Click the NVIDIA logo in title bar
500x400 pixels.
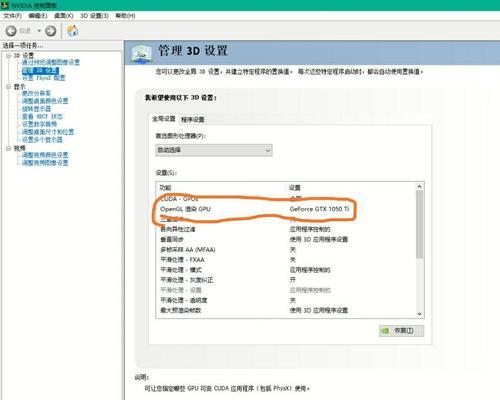(5, 5)
